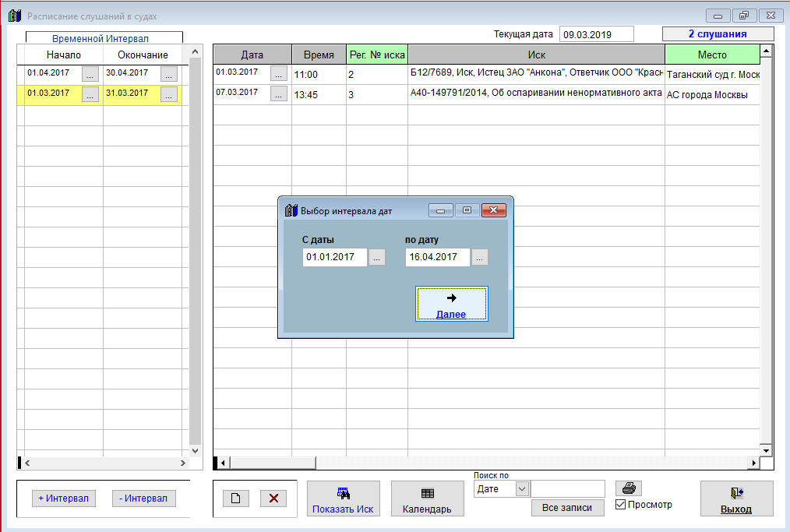Select Таганский суд place cell
The width and height of the screenshot is (790, 532).
click(712, 74)
